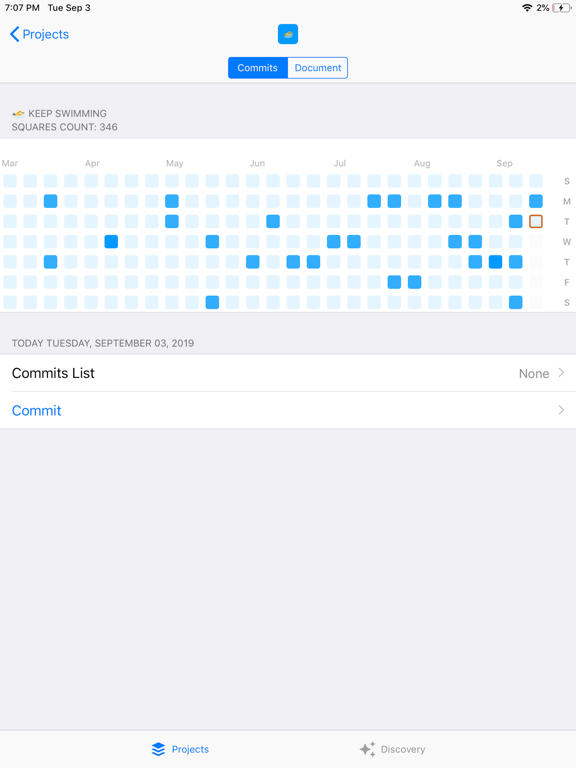Select the dark blue Wednesday square in April
576x768 pixels.
(111, 241)
